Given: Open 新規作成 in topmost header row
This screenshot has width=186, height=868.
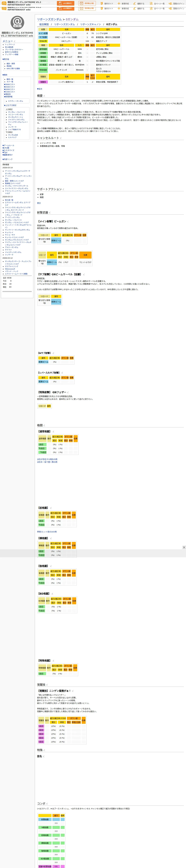Looking at the screenshot, I should (123, 4).
